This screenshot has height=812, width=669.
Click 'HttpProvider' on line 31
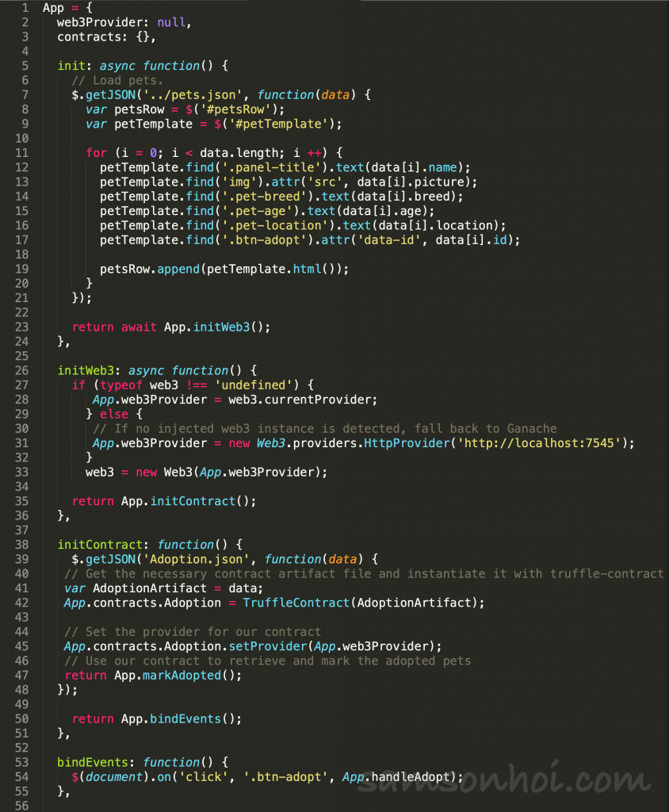407,442
